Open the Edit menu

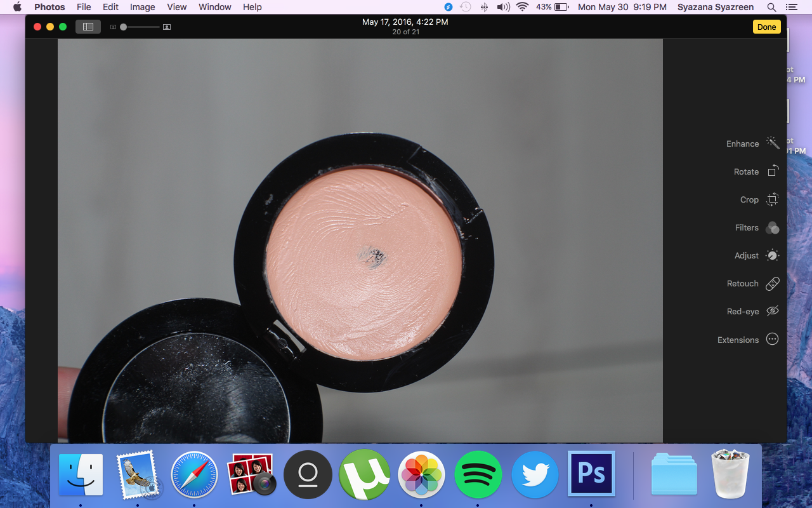click(x=110, y=7)
